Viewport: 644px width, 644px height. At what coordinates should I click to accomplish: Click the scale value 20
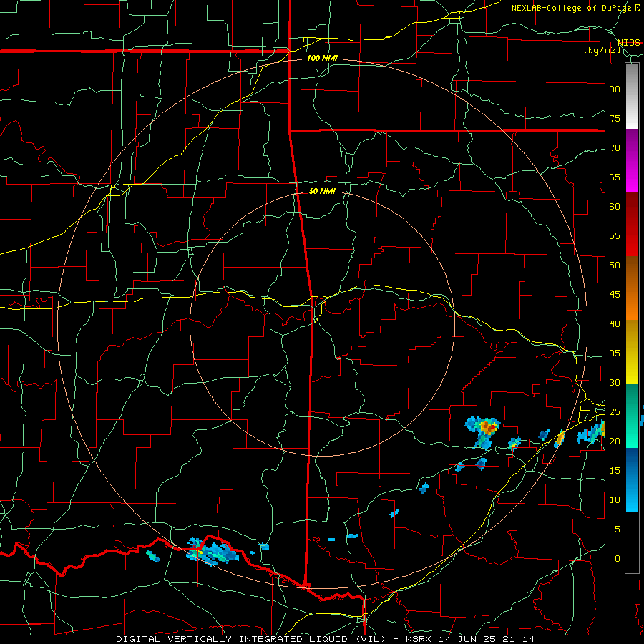615,441
